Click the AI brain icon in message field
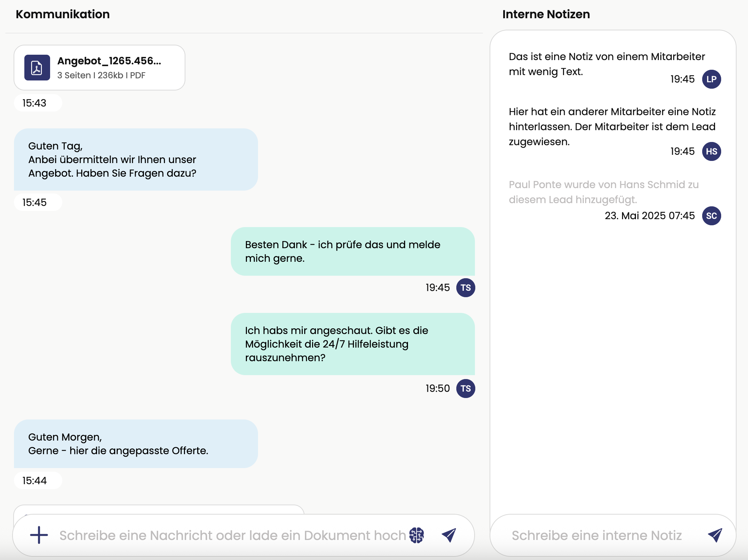The height and width of the screenshot is (560, 748). click(x=417, y=535)
